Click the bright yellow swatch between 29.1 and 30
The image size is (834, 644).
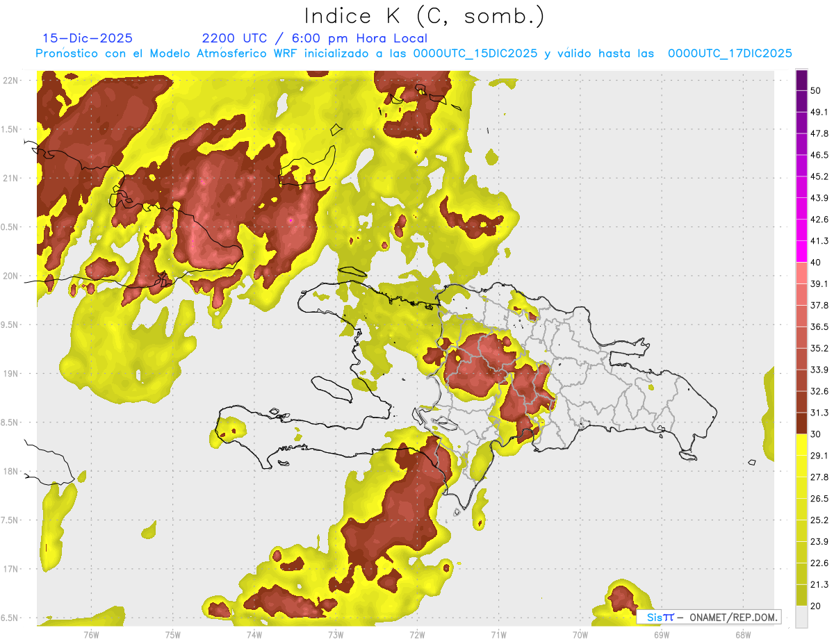(x=801, y=445)
